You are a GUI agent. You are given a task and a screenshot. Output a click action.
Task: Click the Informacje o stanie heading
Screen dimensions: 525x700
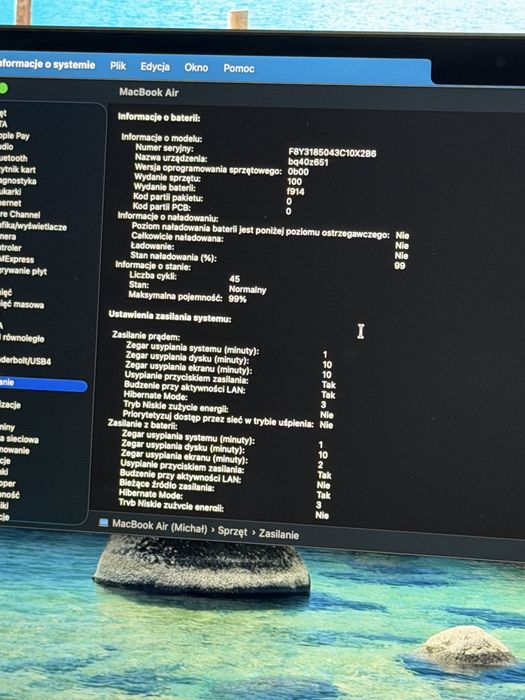[153, 266]
